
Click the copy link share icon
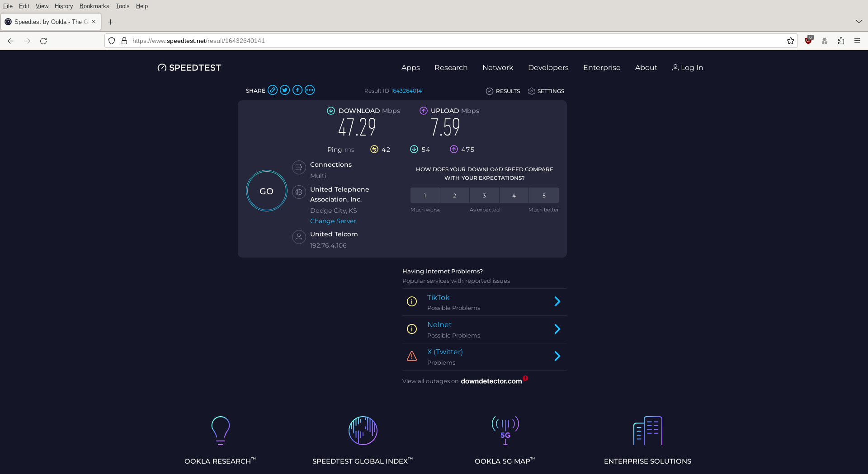pos(272,90)
